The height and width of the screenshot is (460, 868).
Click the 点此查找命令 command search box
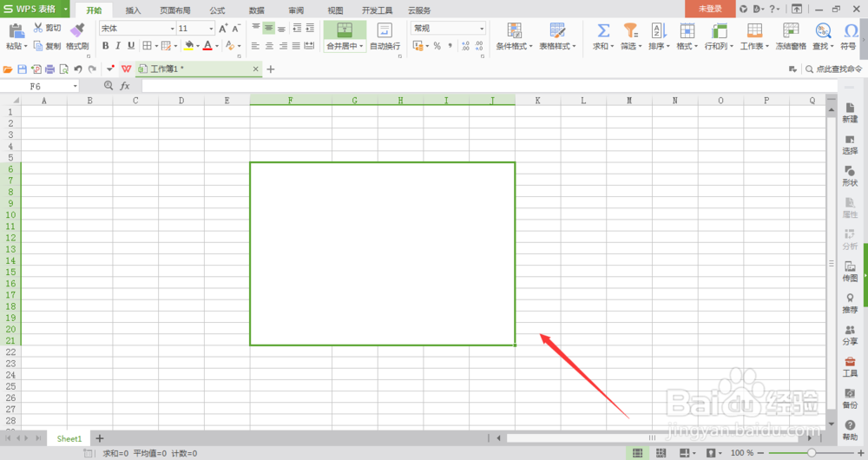tap(833, 69)
